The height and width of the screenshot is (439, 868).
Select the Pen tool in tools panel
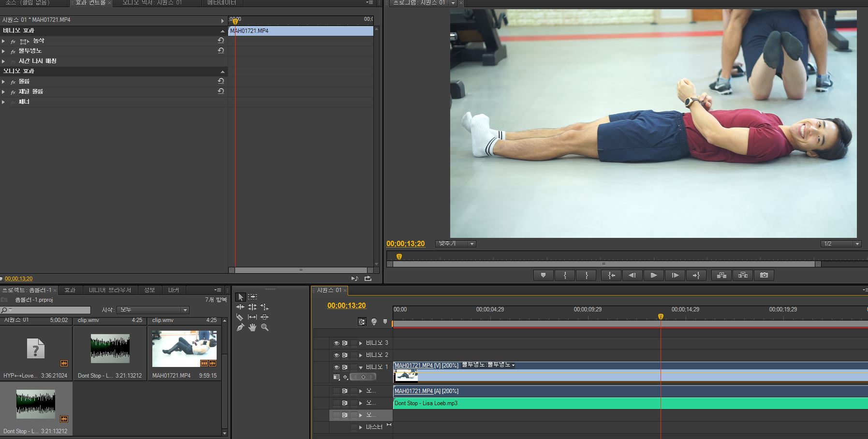pyautogui.click(x=240, y=327)
